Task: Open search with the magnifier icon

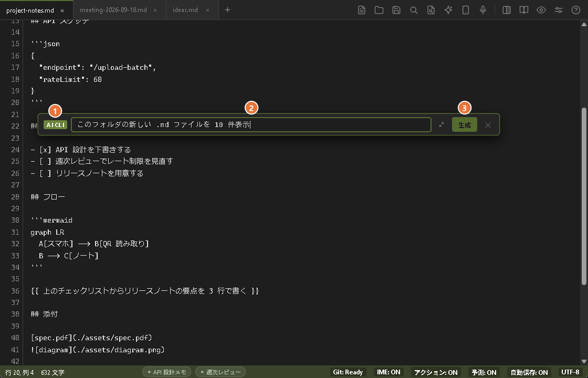Action: (x=414, y=10)
